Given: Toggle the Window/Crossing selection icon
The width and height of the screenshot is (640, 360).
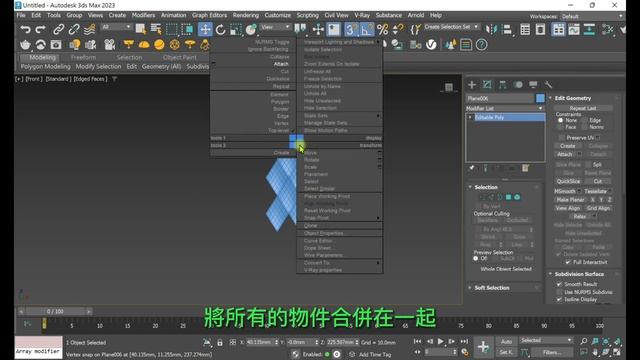Looking at the screenshot, I should pos(187,29).
